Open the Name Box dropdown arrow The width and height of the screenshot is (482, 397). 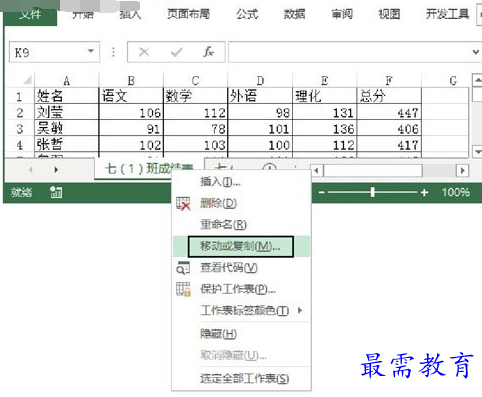[x=90, y=51]
